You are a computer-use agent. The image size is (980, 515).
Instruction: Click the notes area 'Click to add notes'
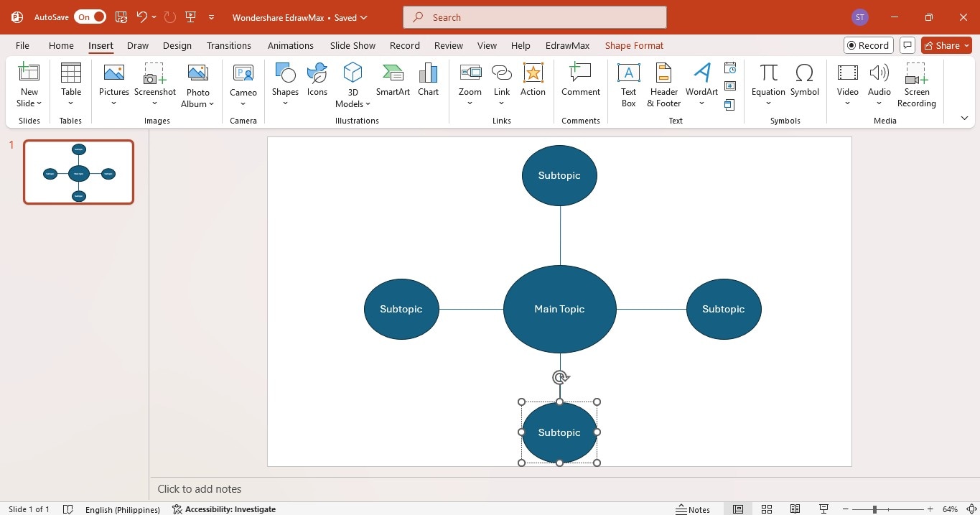(200, 489)
